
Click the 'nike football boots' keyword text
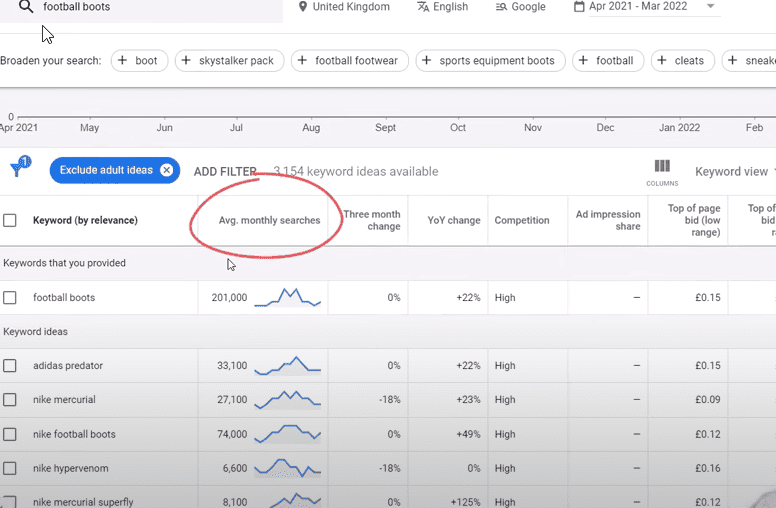click(x=74, y=434)
